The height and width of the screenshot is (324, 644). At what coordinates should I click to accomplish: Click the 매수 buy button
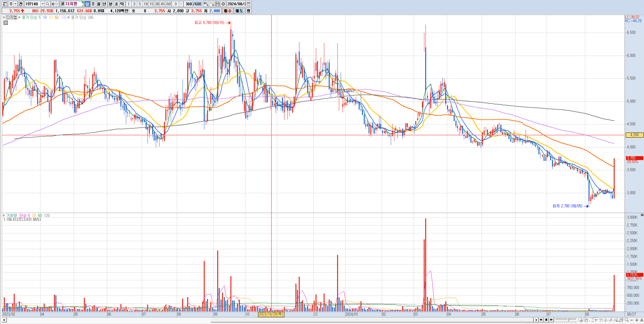pyautogui.click(x=227, y=11)
